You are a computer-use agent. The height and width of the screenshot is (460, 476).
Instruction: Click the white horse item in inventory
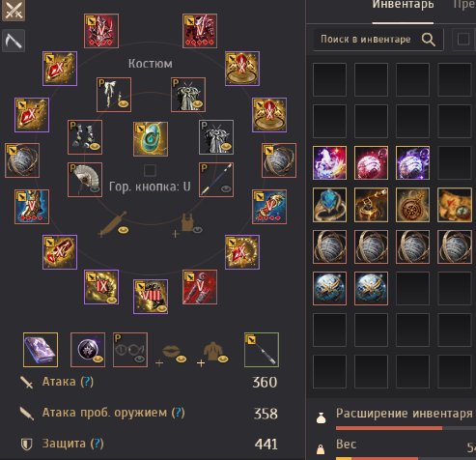tap(329, 162)
